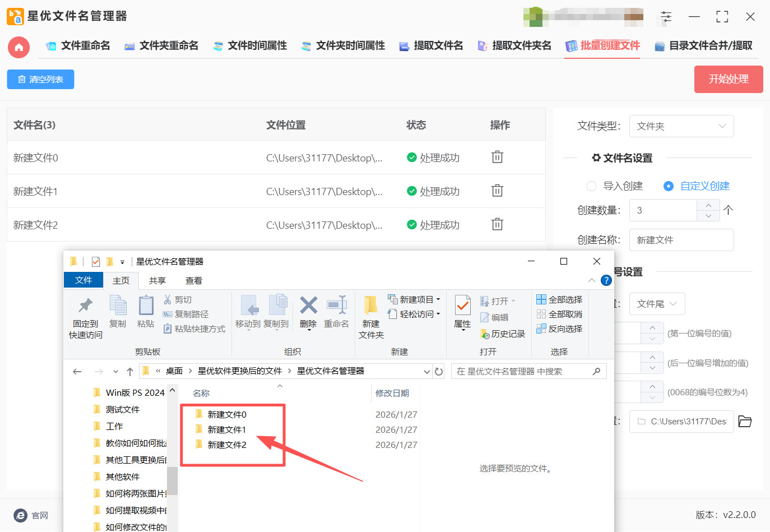Switch to the 文件重命名 tab
Screen dimensions: 770x532
coord(78,46)
